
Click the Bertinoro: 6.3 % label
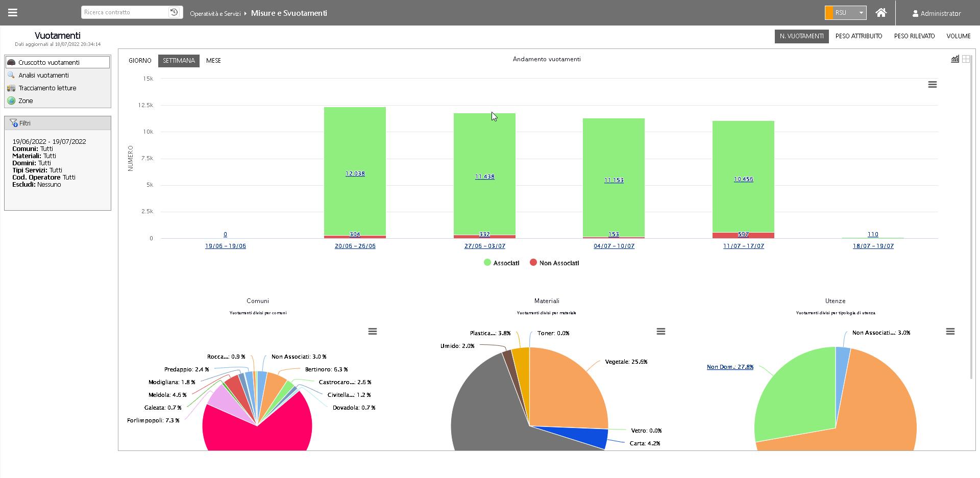(326, 369)
